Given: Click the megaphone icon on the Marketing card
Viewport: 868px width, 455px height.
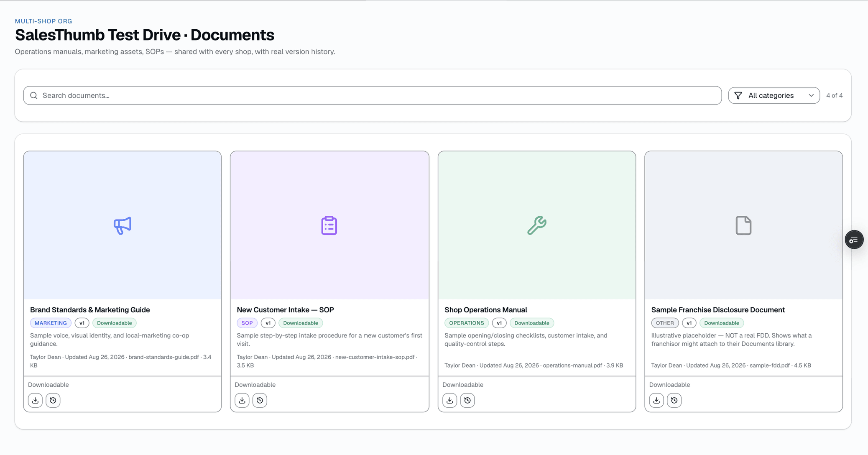Looking at the screenshot, I should 123,225.
